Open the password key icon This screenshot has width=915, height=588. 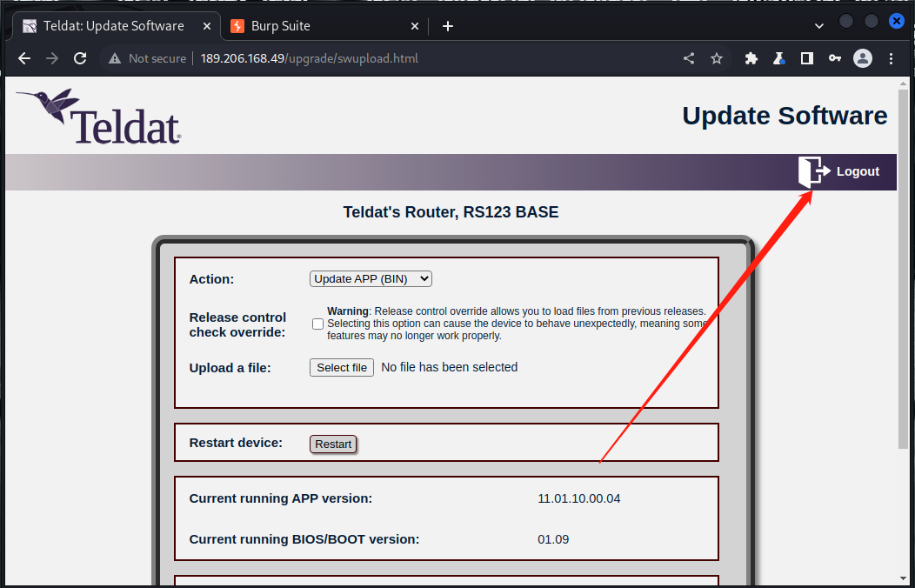[x=835, y=58]
